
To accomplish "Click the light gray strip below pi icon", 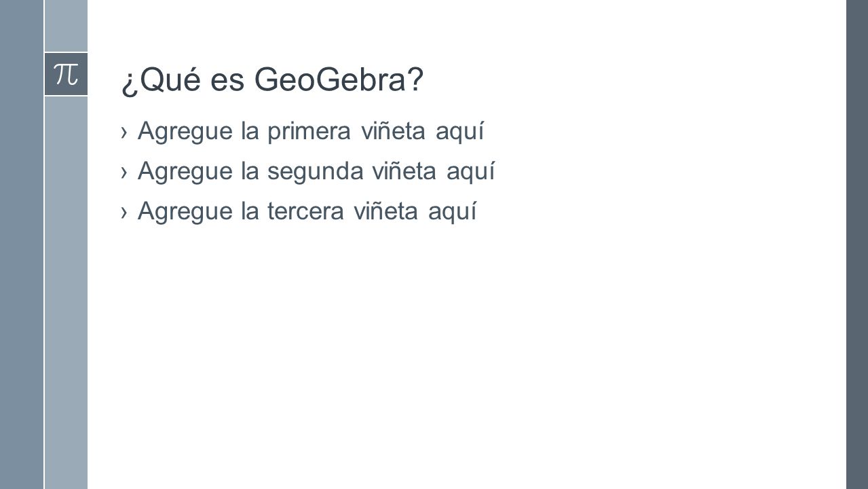I will 66,293.
